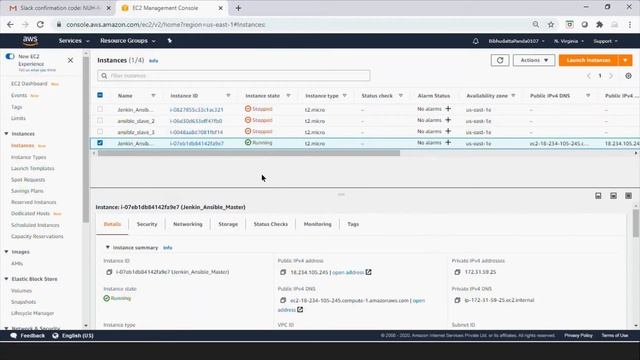Set details panel to small split view

pos(598,196)
